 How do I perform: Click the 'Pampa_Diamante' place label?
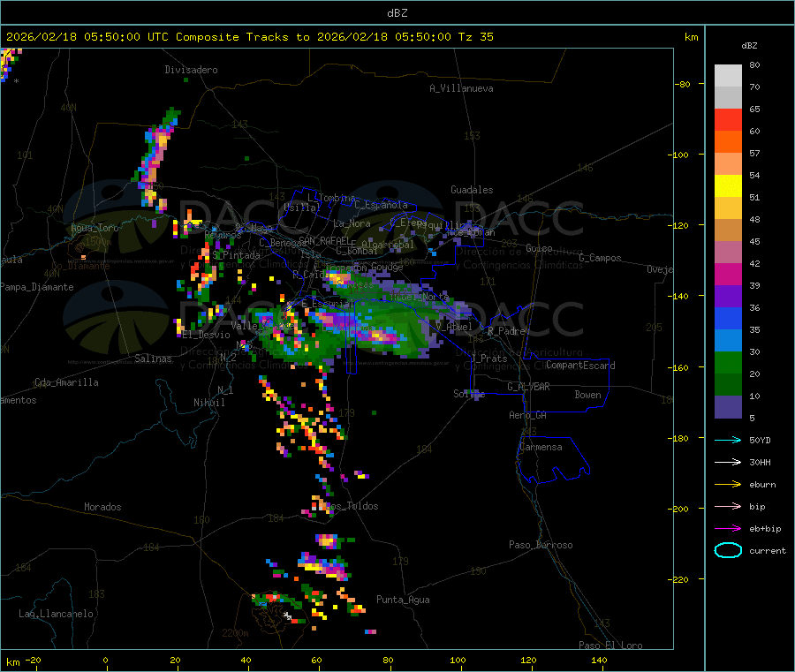point(37,287)
